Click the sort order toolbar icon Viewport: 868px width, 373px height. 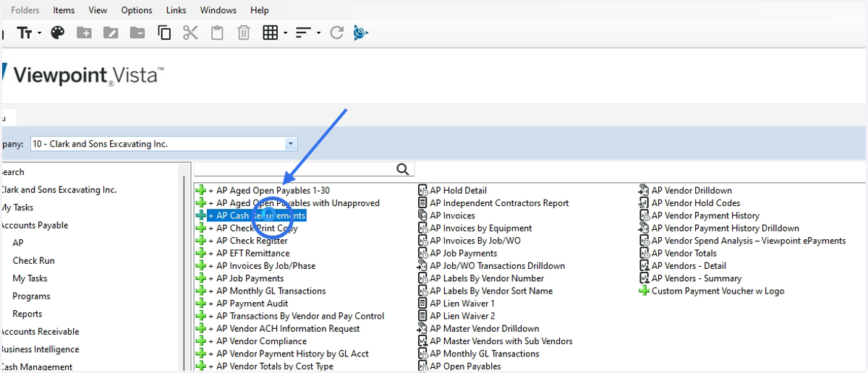tap(303, 33)
